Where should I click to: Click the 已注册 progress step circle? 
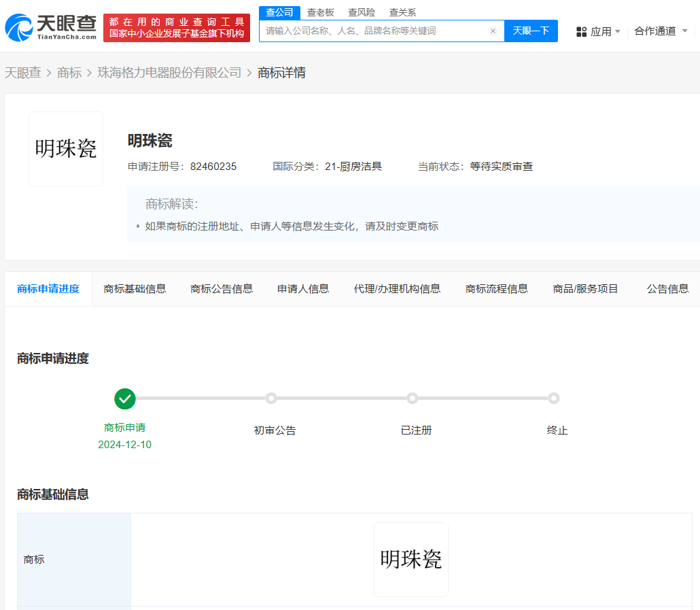tap(412, 399)
